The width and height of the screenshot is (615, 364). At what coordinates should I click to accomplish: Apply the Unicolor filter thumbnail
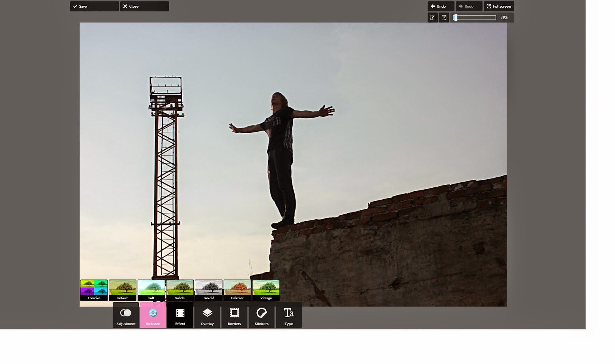tap(237, 290)
